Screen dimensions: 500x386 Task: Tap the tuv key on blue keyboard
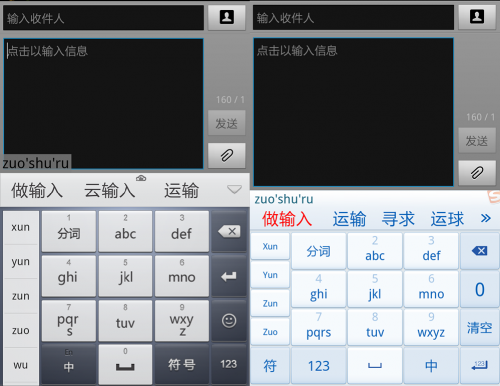click(x=375, y=327)
